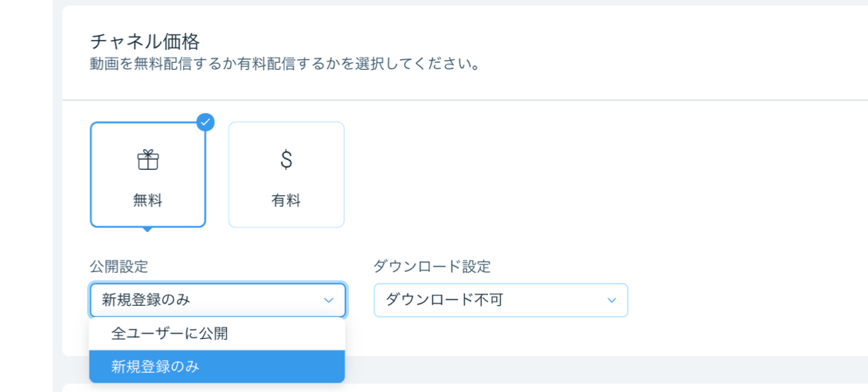This screenshot has width=868, height=392.
Task: Click the ダウンロード設定 field label
Action: coord(432,267)
